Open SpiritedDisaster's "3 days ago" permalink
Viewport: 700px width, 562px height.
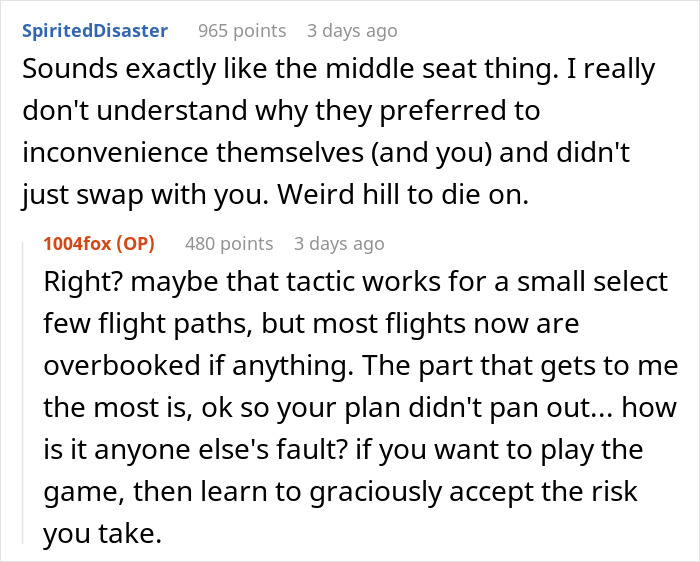pyautogui.click(x=352, y=31)
